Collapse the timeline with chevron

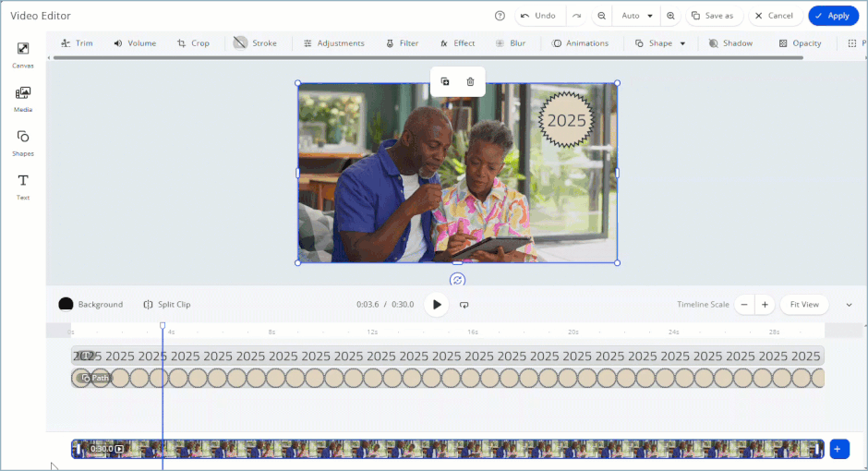849,305
